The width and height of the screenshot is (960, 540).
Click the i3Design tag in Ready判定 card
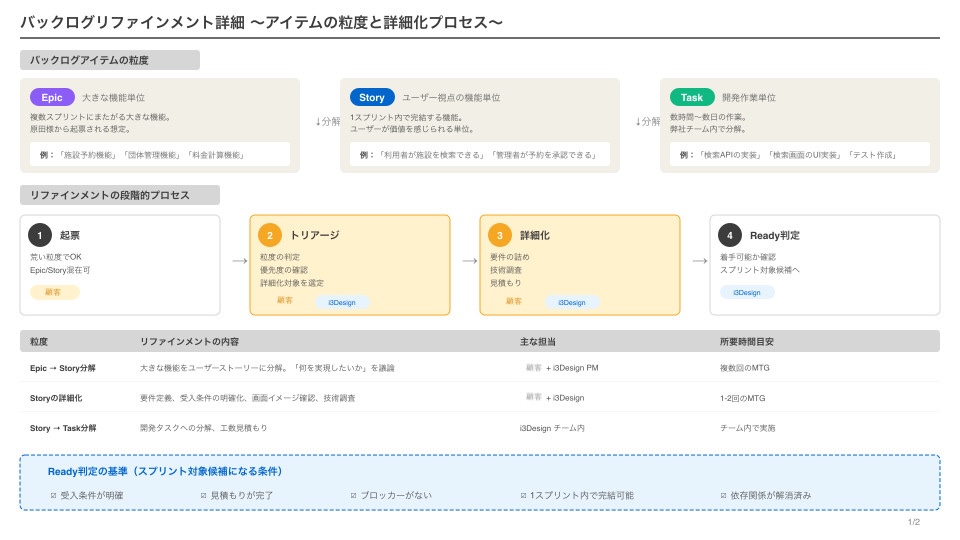click(x=746, y=292)
